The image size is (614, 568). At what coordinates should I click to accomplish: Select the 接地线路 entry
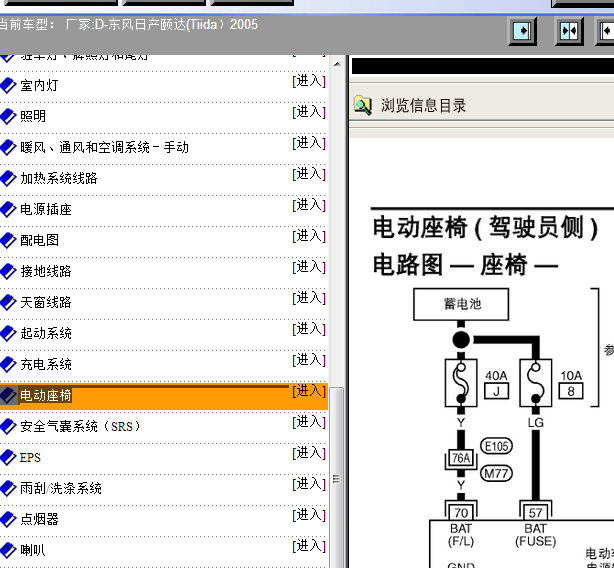tap(46, 271)
